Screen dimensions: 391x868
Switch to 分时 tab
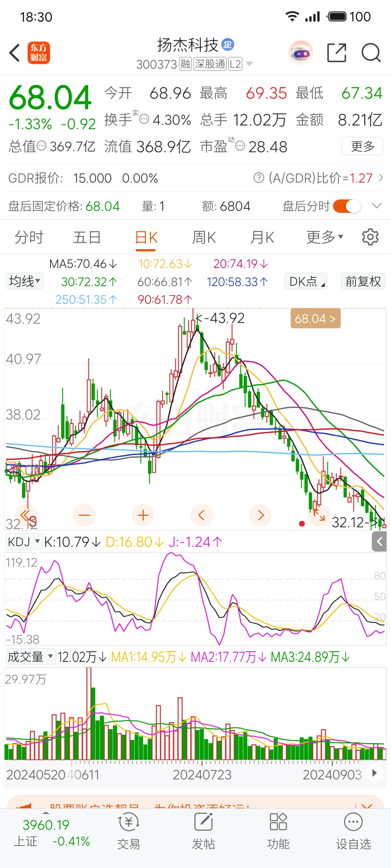[x=29, y=237]
